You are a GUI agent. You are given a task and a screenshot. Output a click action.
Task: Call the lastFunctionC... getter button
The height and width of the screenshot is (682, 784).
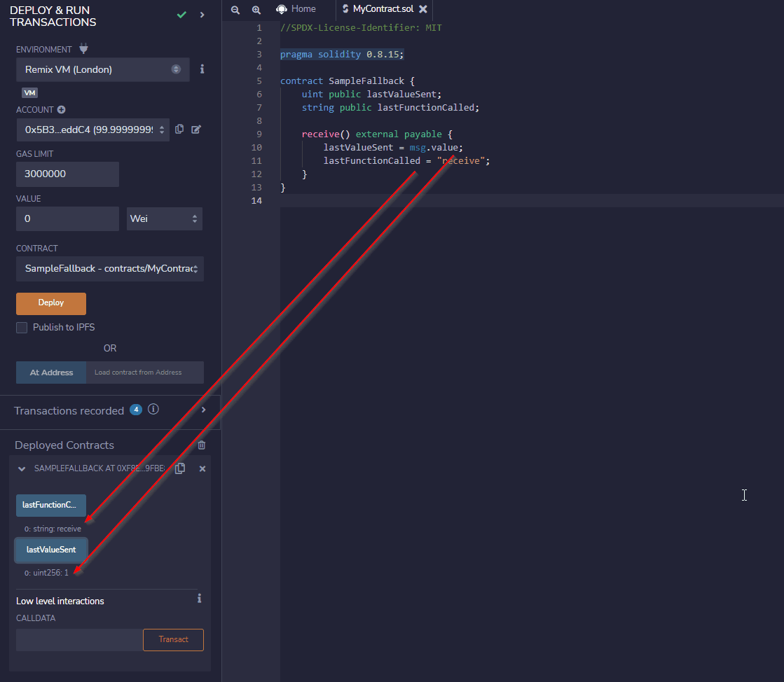tap(51, 505)
